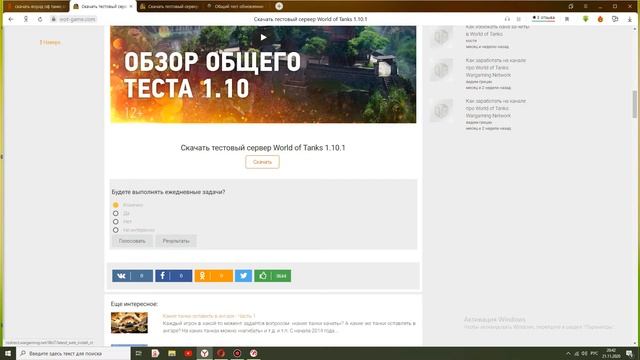Open Yandex Browser icon on taskbar
The width and height of the screenshot is (640, 360).
click(204, 353)
